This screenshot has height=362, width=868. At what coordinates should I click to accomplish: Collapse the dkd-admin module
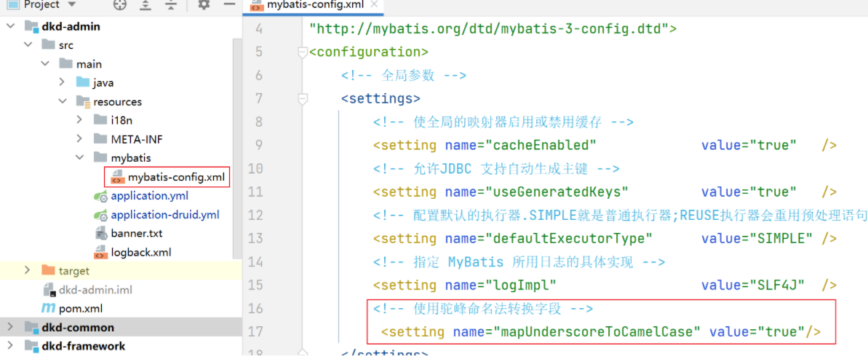(x=11, y=26)
